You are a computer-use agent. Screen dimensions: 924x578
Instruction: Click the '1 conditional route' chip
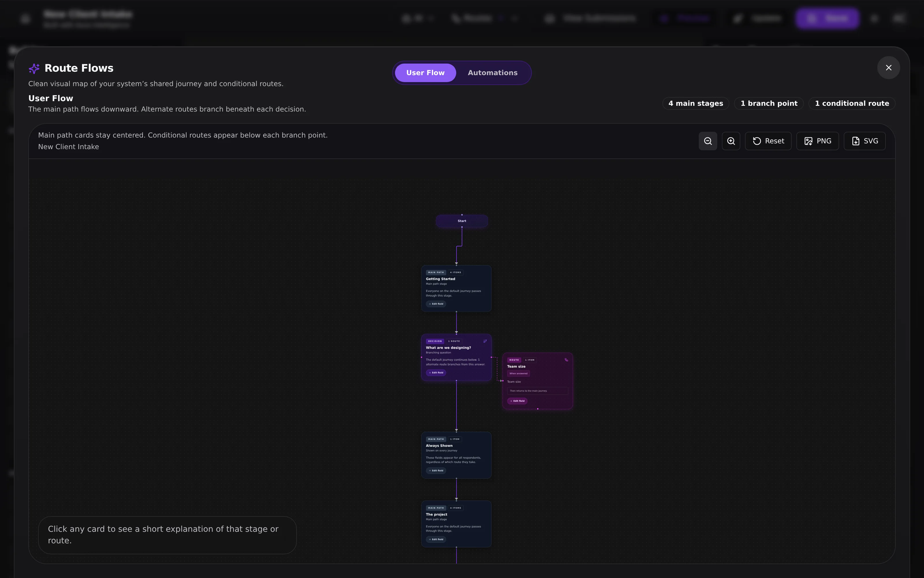tap(852, 103)
